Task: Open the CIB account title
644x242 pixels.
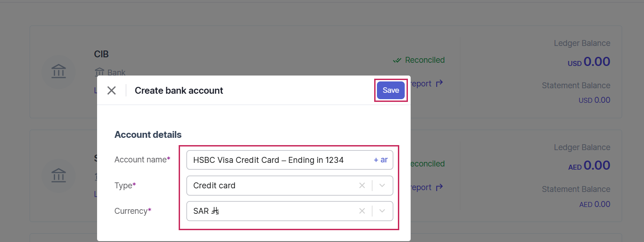Action: [x=101, y=55]
